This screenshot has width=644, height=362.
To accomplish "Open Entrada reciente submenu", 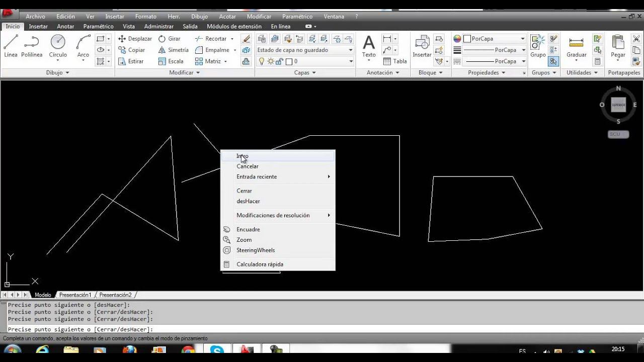I will (x=278, y=177).
